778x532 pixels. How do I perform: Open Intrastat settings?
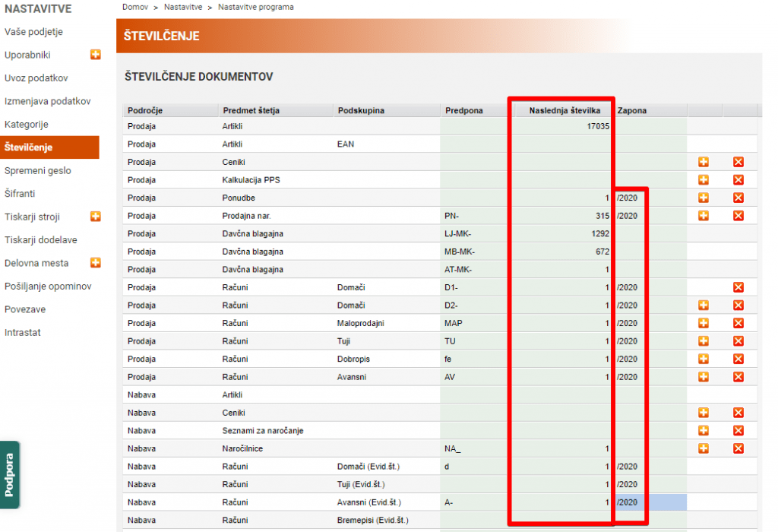tap(22, 333)
